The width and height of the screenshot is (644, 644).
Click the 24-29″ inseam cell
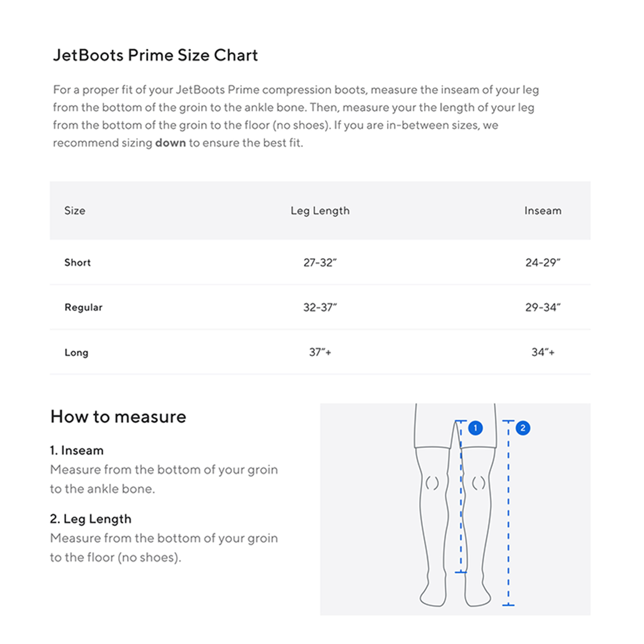click(x=543, y=262)
